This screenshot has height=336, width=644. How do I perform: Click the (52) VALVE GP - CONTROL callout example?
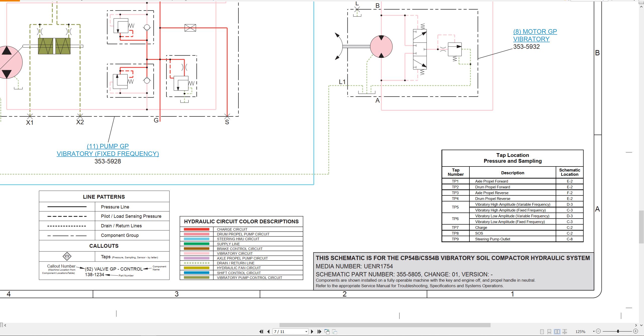coord(114,269)
